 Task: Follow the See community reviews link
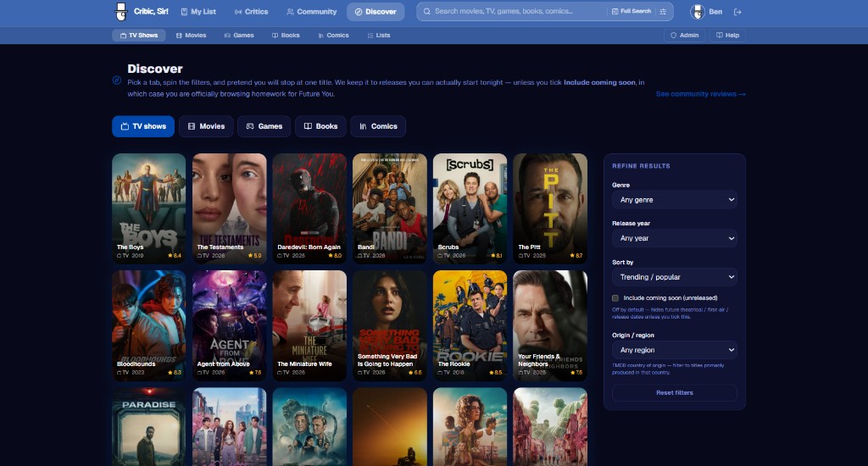tap(700, 94)
